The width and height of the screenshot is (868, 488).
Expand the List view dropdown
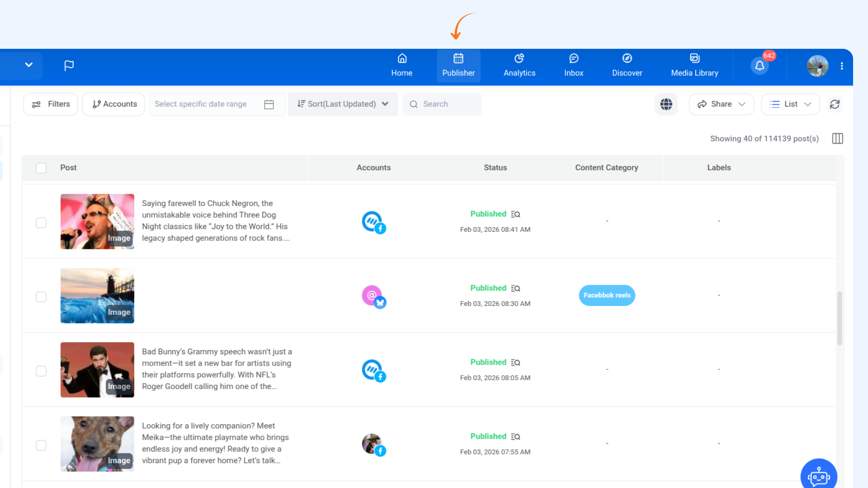790,104
